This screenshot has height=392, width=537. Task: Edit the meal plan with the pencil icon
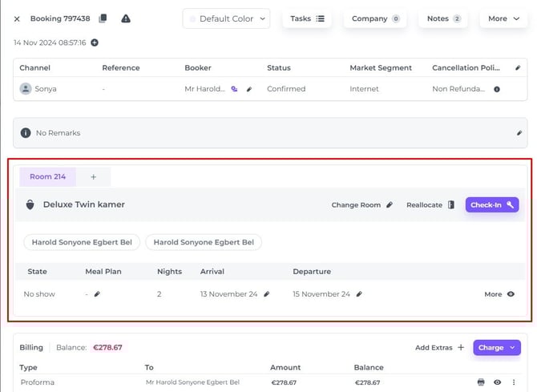[x=97, y=294]
